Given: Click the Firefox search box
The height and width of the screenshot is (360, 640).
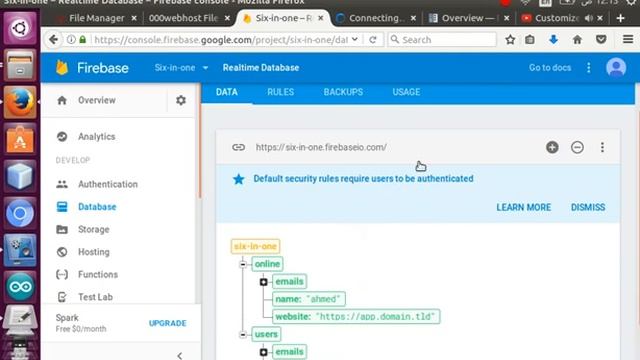Looking at the screenshot, I should tap(442, 40).
